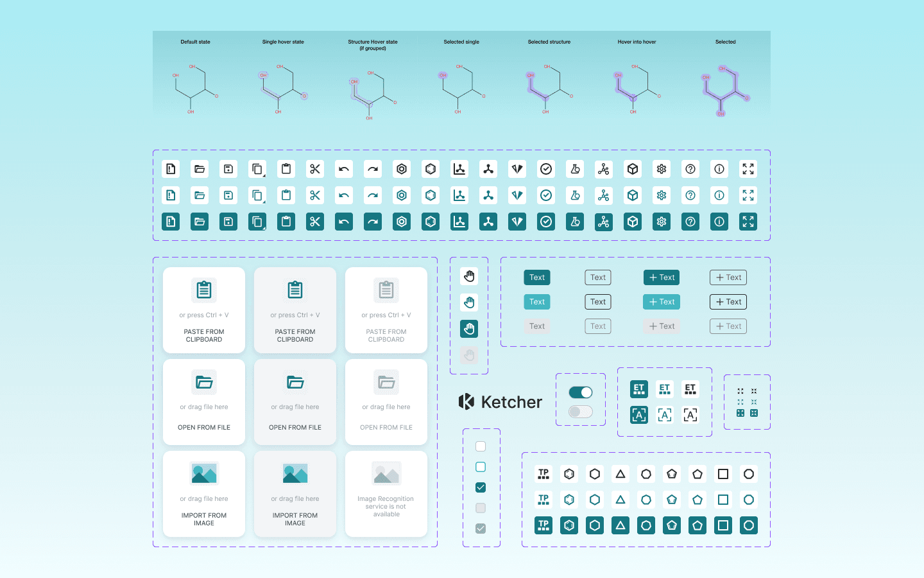
Task: Click the teal-outline Save floppy disk icon
Action: [228, 195]
